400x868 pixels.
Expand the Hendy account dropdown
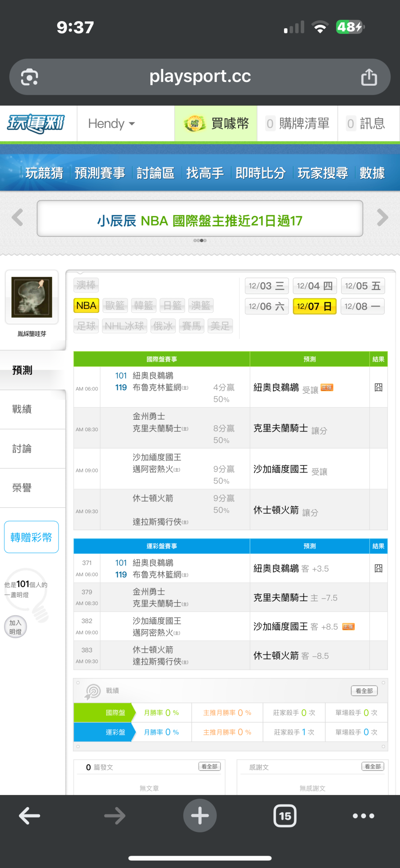(111, 123)
